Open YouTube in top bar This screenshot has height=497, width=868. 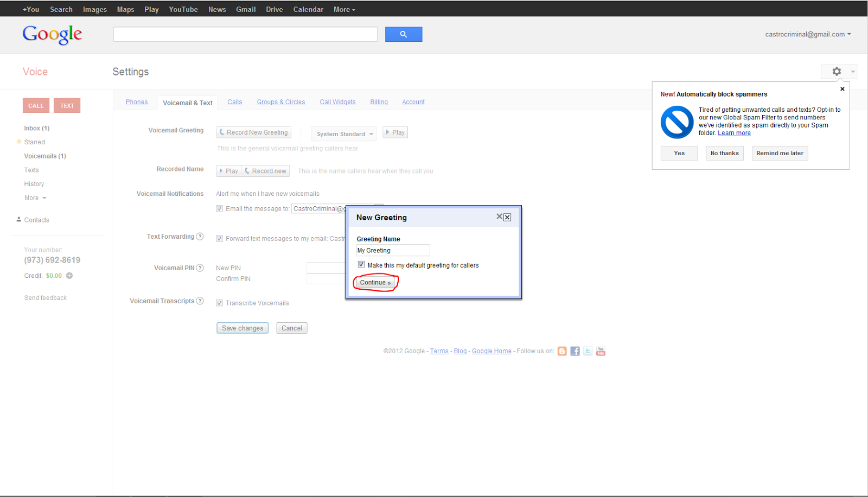[x=183, y=9]
